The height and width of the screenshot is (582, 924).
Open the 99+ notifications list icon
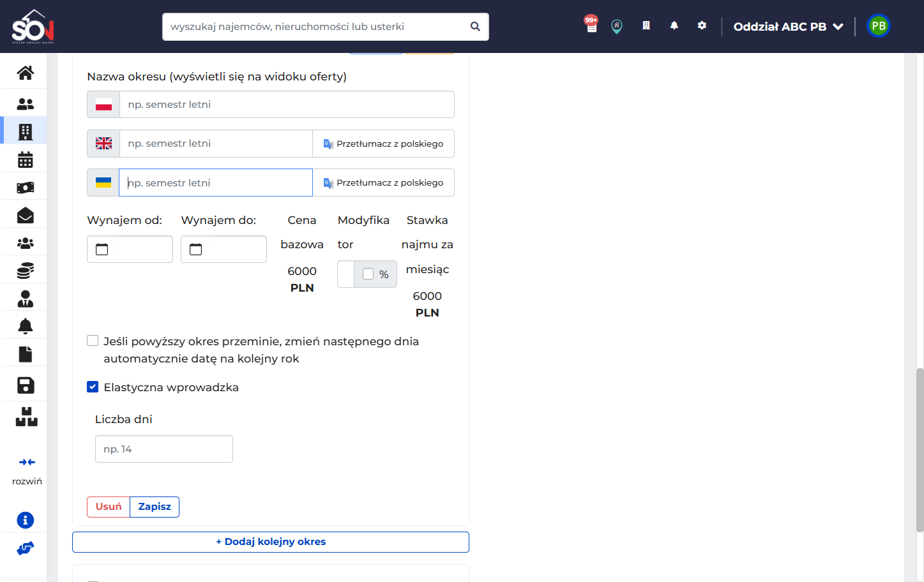click(591, 24)
